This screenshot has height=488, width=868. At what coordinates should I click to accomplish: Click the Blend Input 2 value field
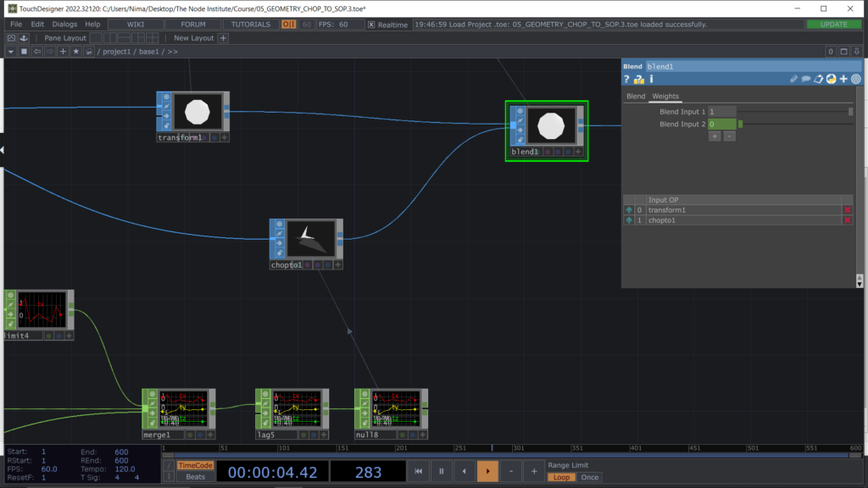pos(722,125)
